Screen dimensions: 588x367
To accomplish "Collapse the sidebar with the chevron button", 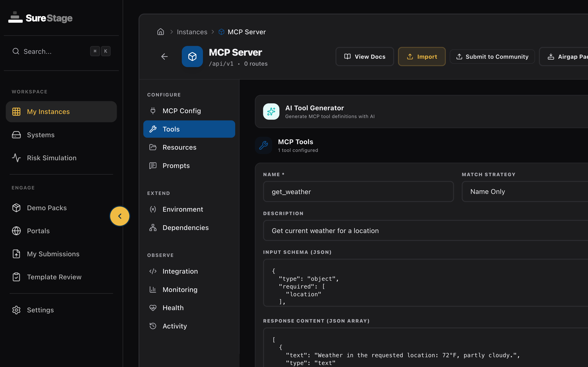I will pos(120,216).
